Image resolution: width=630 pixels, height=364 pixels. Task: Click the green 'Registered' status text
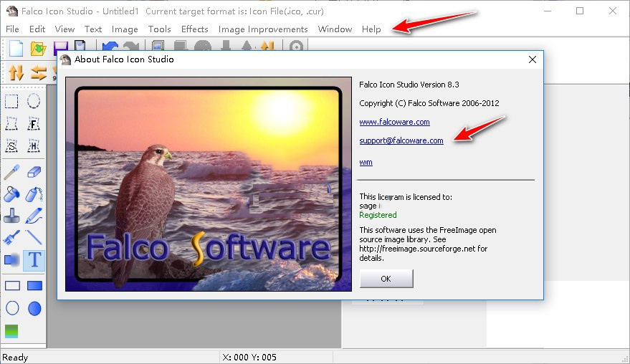tap(378, 215)
